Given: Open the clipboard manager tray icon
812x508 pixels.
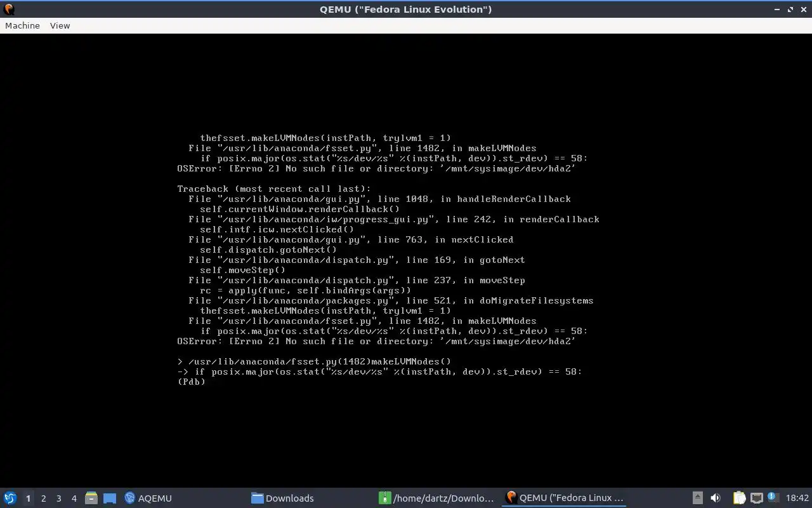Looking at the screenshot, I should (x=739, y=498).
